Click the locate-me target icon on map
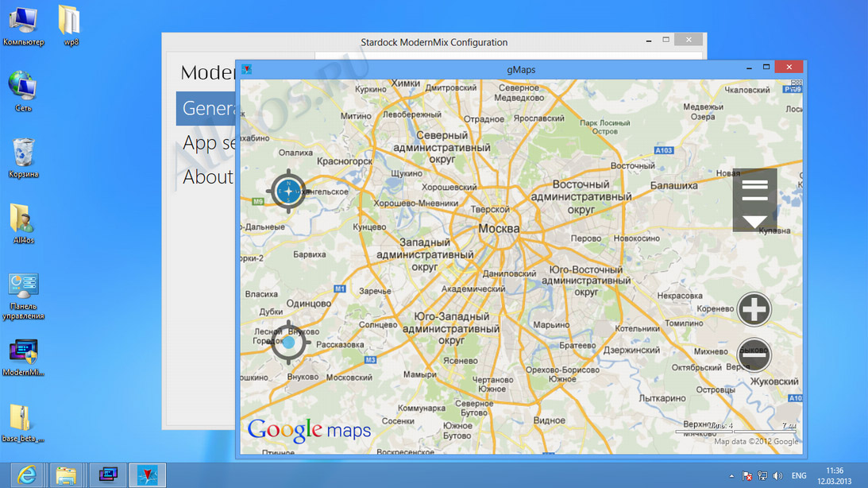Viewport: 868px width, 488px height. (x=288, y=343)
